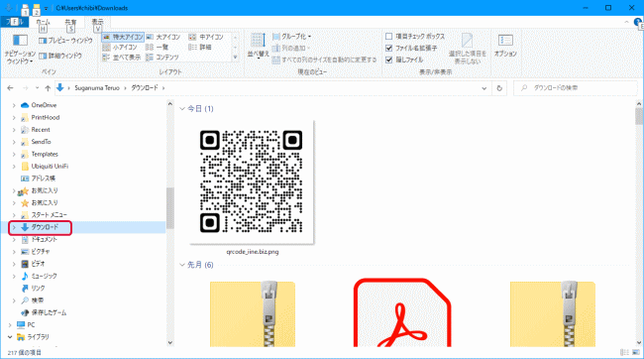The height and width of the screenshot is (359, 644).
Task: Open the Help button in ribbon
Action: (x=638, y=22)
